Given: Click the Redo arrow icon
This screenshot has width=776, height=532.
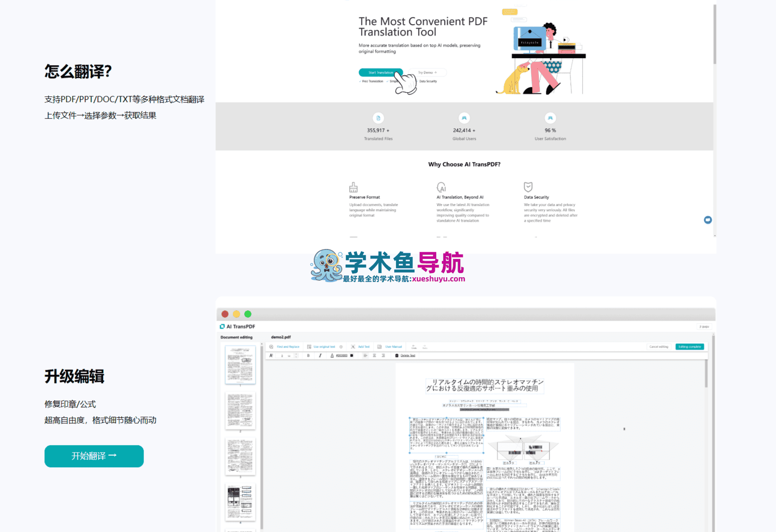Looking at the screenshot, I should (425, 347).
